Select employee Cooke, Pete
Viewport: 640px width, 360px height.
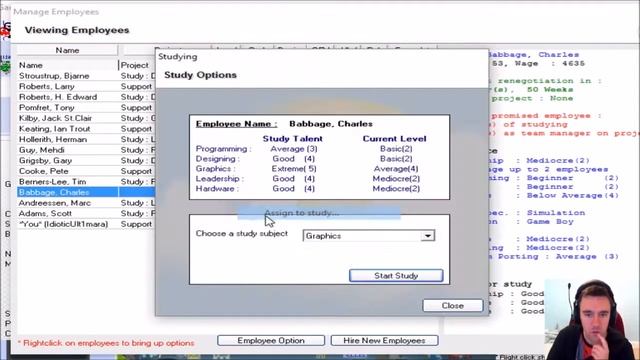click(44, 171)
